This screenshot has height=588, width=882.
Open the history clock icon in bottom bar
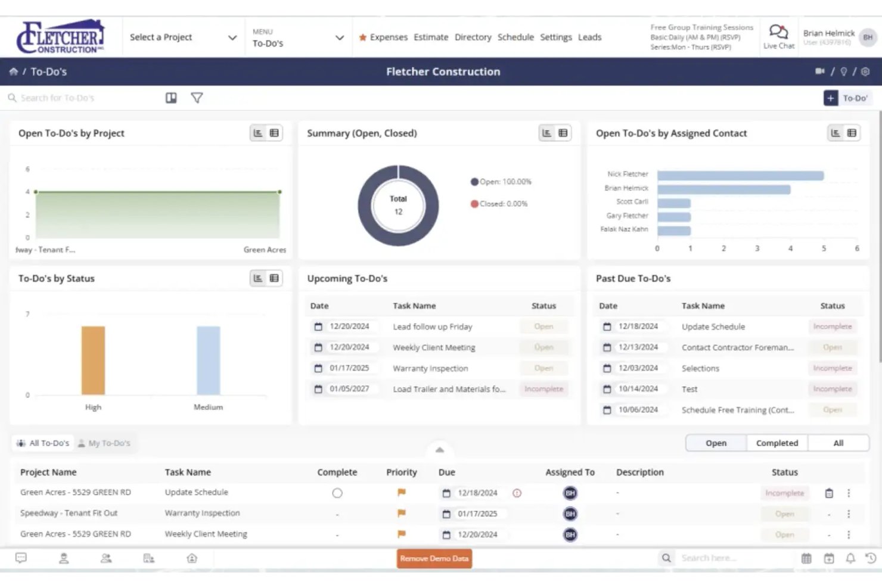point(871,558)
